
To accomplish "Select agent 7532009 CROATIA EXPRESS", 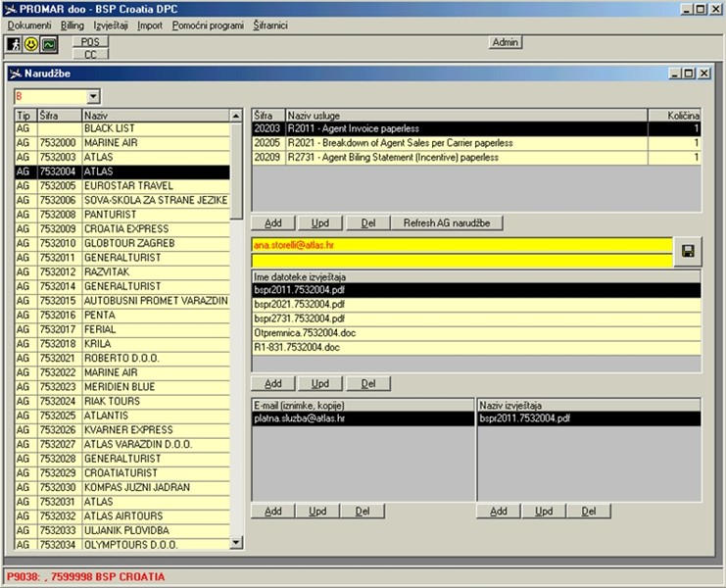I will pos(122,229).
